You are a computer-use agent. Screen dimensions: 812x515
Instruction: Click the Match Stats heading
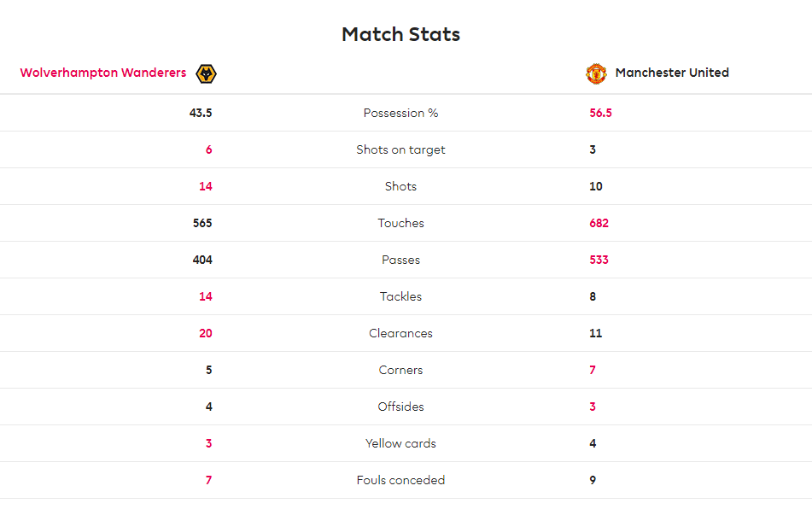(400, 34)
